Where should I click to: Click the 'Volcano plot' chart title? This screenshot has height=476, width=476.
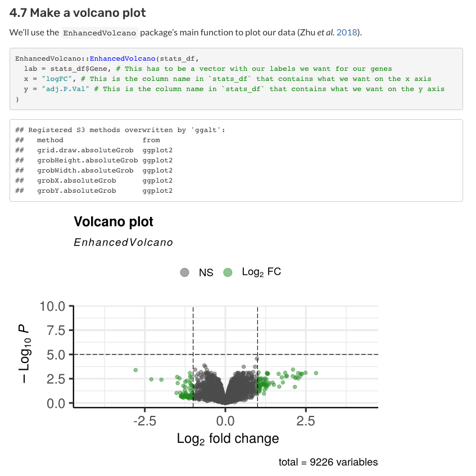click(114, 221)
